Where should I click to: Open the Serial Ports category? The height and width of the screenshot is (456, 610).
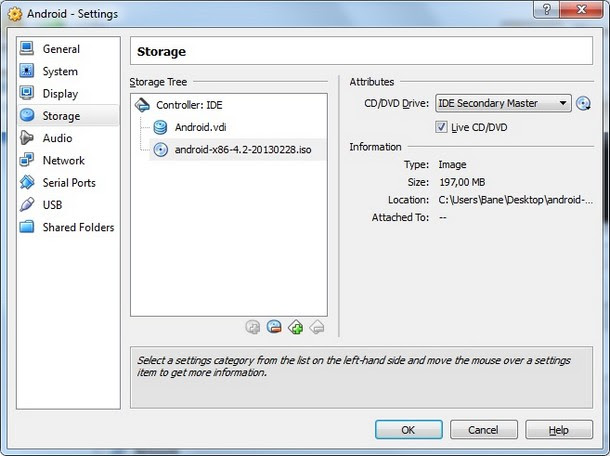68,182
